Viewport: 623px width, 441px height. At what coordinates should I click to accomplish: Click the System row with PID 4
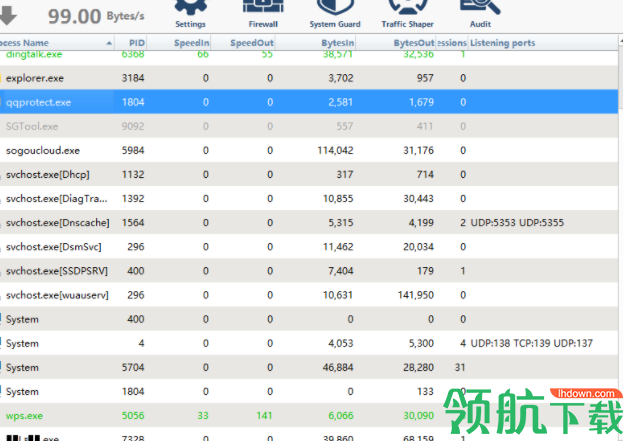click(309, 343)
